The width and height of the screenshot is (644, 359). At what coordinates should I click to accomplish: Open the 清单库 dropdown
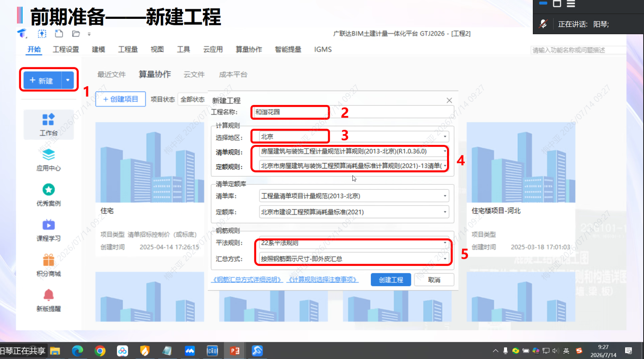point(445,196)
